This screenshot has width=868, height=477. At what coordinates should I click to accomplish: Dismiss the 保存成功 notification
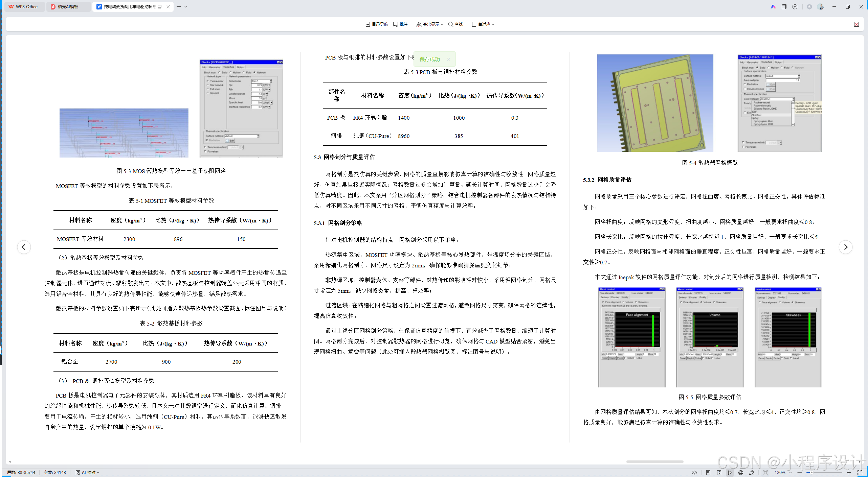click(448, 59)
